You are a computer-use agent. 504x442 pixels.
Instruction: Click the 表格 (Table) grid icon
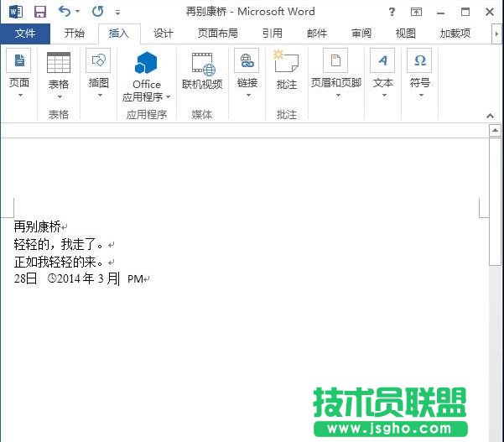(59, 62)
